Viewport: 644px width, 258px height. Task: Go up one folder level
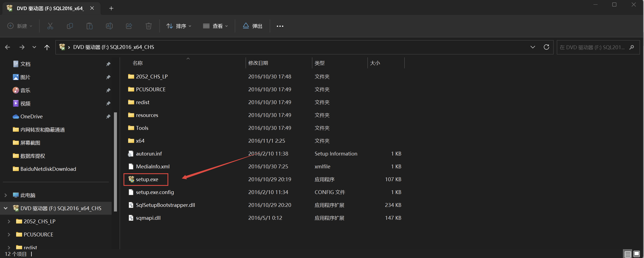pos(47,47)
